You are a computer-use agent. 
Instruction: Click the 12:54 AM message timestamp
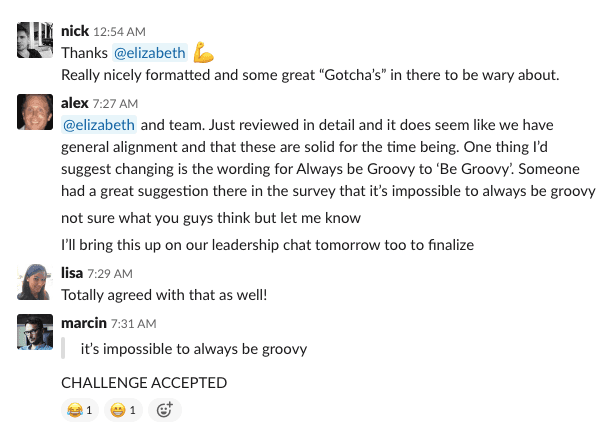[127, 32]
